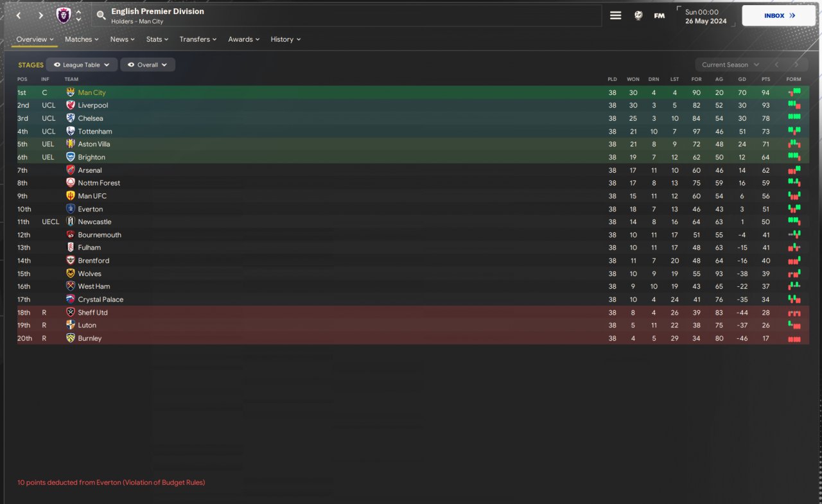822x504 pixels.
Task: Go back using the left arrow
Action: tap(19, 15)
